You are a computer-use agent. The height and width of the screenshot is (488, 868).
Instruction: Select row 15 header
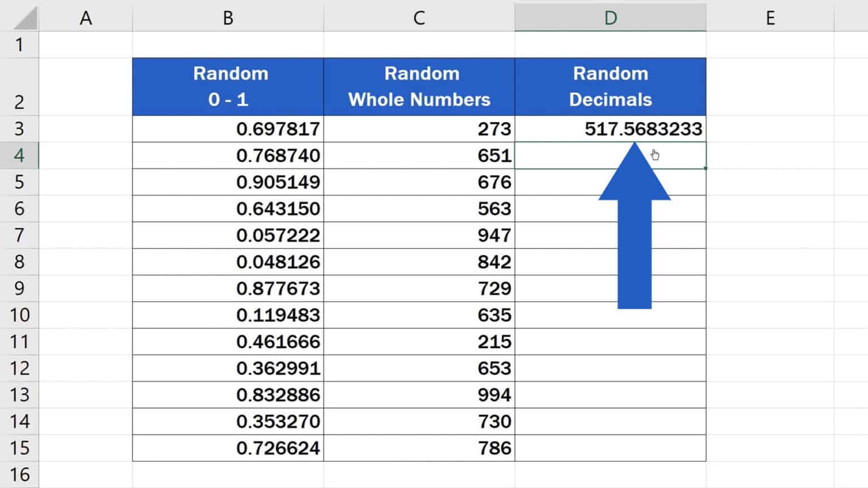19,447
